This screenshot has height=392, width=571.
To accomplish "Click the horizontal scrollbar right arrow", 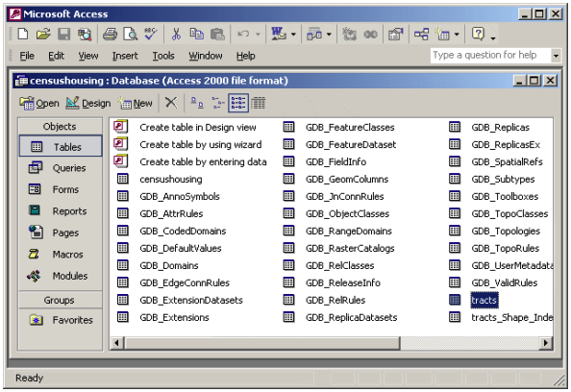I will pyautogui.click(x=545, y=342).
